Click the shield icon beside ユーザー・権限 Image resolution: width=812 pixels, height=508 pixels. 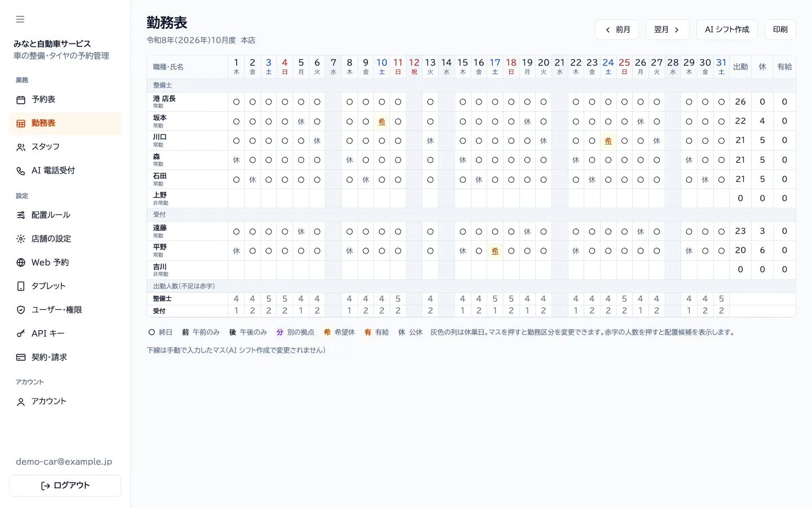point(21,310)
